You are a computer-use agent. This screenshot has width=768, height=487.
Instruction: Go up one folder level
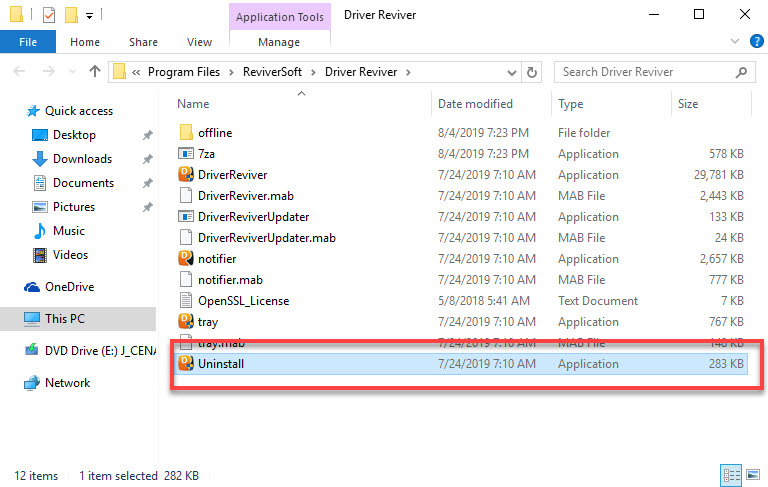click(x=95, y=72)
